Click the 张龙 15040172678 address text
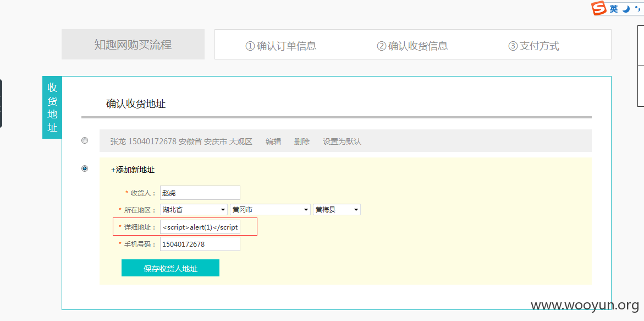644x321 pixels. click(181, 142)
